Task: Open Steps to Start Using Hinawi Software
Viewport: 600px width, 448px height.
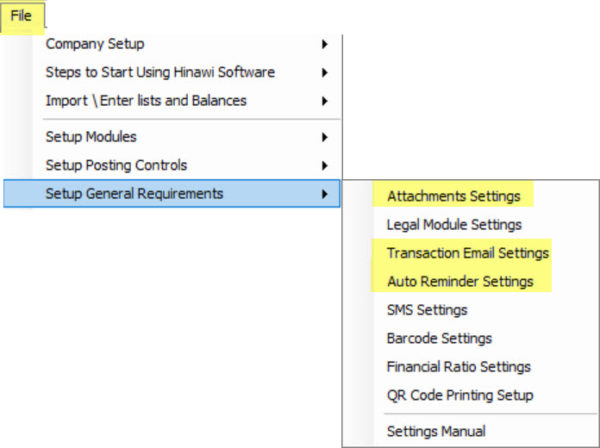Action: pos(172,72)
